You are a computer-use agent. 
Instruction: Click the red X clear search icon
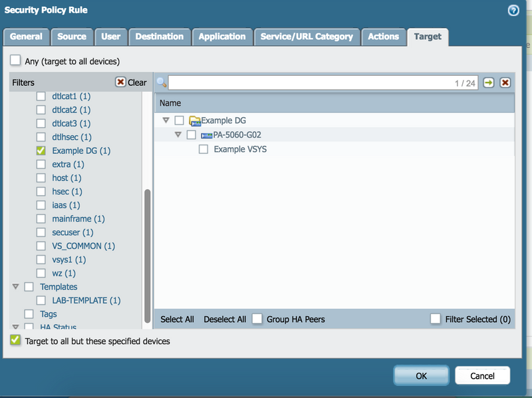point(505,83)
